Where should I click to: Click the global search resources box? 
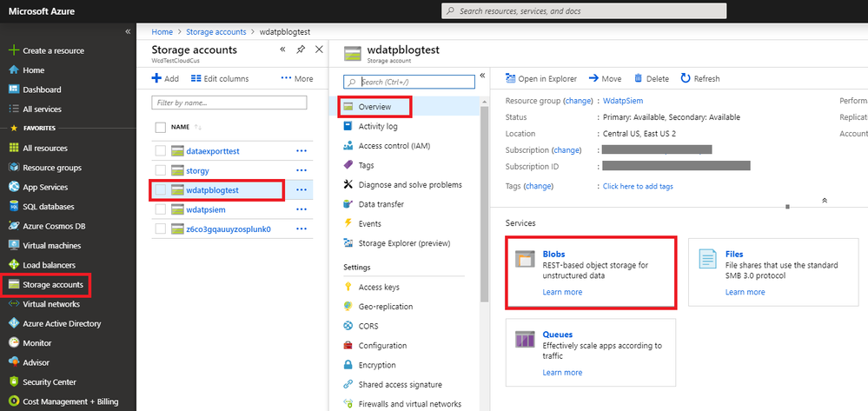584,11
